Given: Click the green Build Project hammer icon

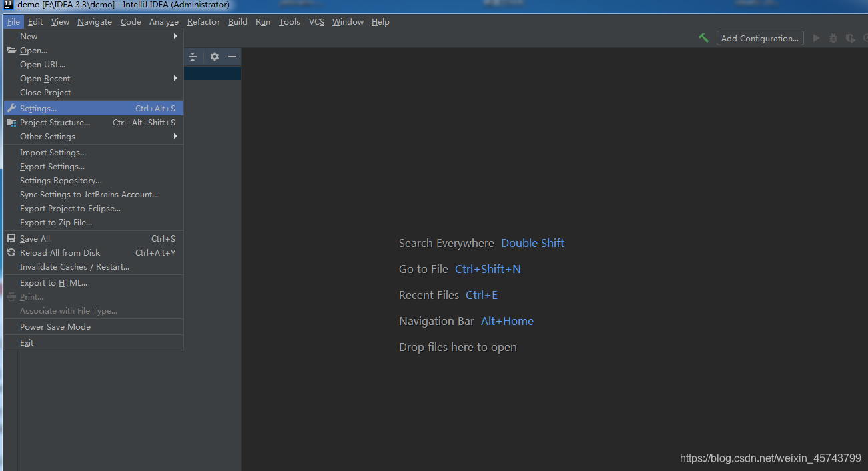Looking at the screenshot, I should 703,38.
